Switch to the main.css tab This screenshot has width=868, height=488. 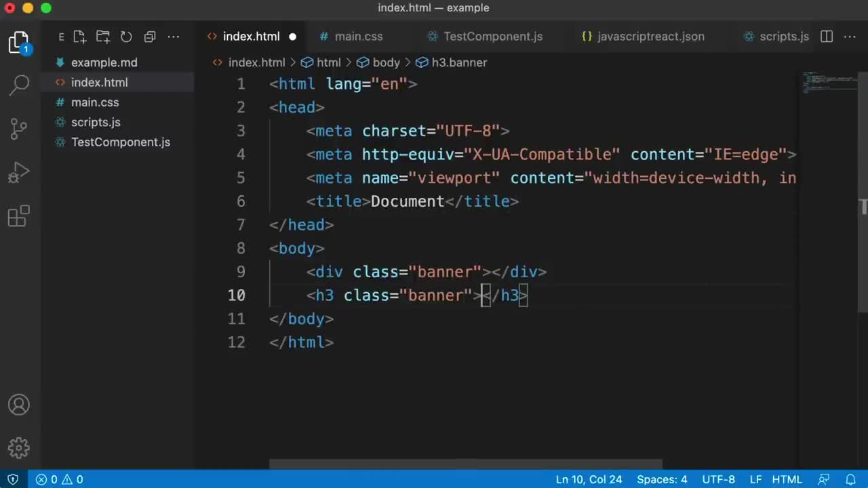click(359, 37)
